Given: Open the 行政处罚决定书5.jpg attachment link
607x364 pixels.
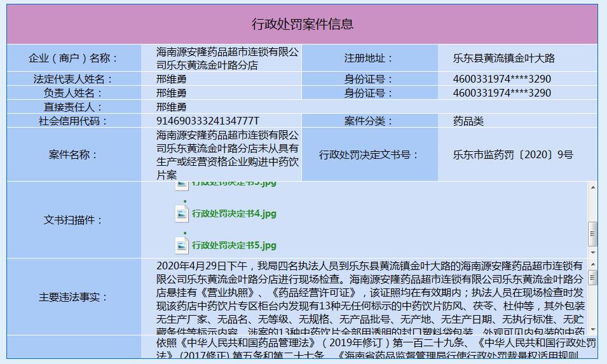Looking at the screenshot, I should click(x=234, y=245).
